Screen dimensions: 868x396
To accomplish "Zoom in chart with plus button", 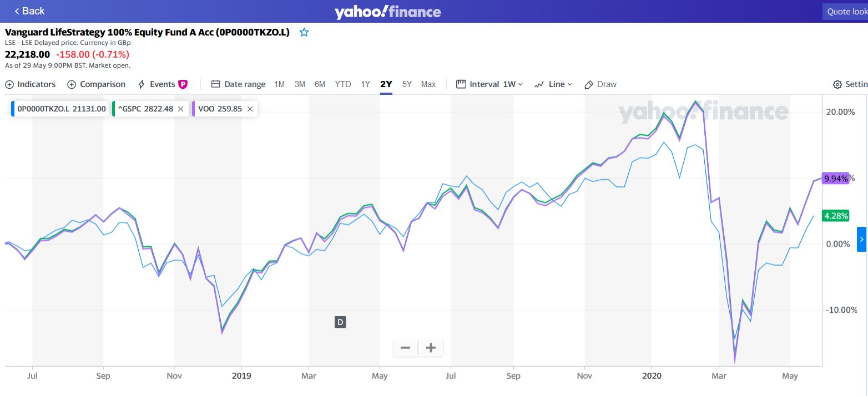I will [431, 348].
